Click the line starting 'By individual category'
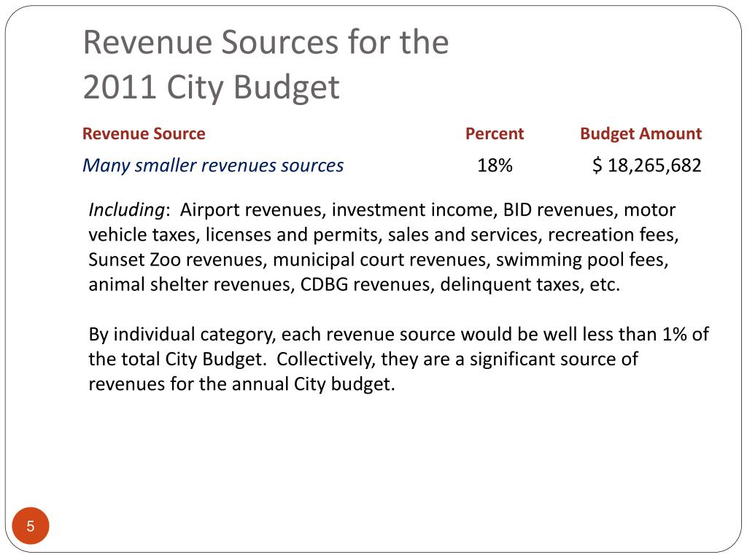 pyautogui.click(x=399, y=334)
